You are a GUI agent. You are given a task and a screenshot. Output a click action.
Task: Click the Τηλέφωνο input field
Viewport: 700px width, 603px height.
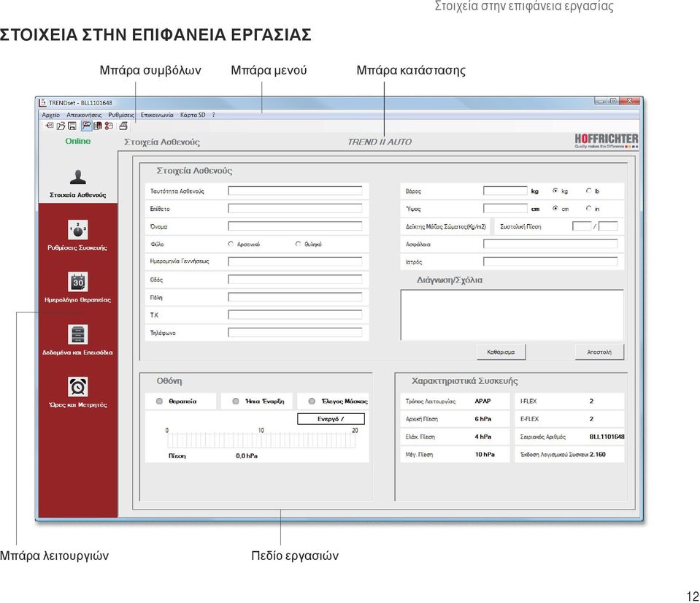[x=295, y=332]
